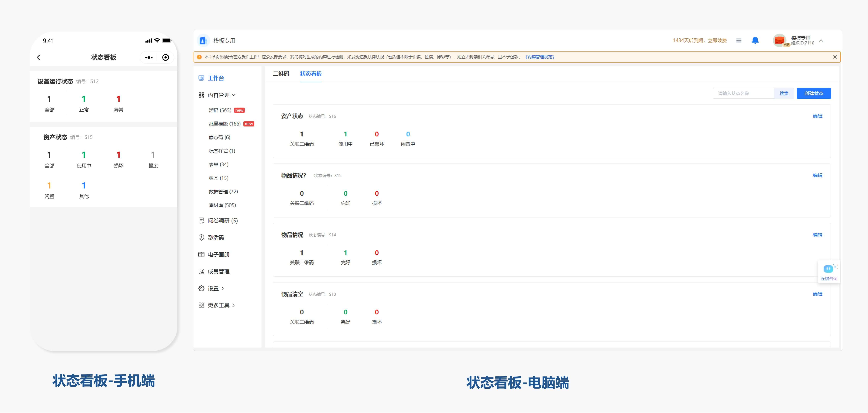Click the 立即续费 renewal link
Viewport: 868px width, 413px height.
717,40
